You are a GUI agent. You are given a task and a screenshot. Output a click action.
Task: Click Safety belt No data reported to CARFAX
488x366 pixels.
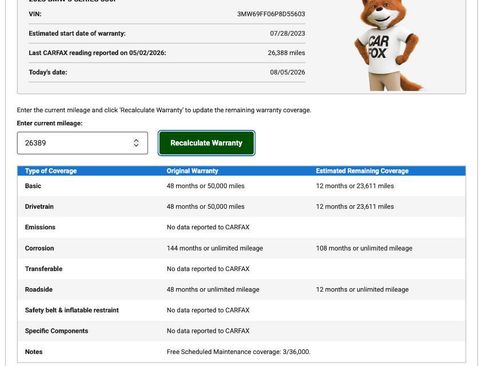pyautogui.click(x=208, y=310)
